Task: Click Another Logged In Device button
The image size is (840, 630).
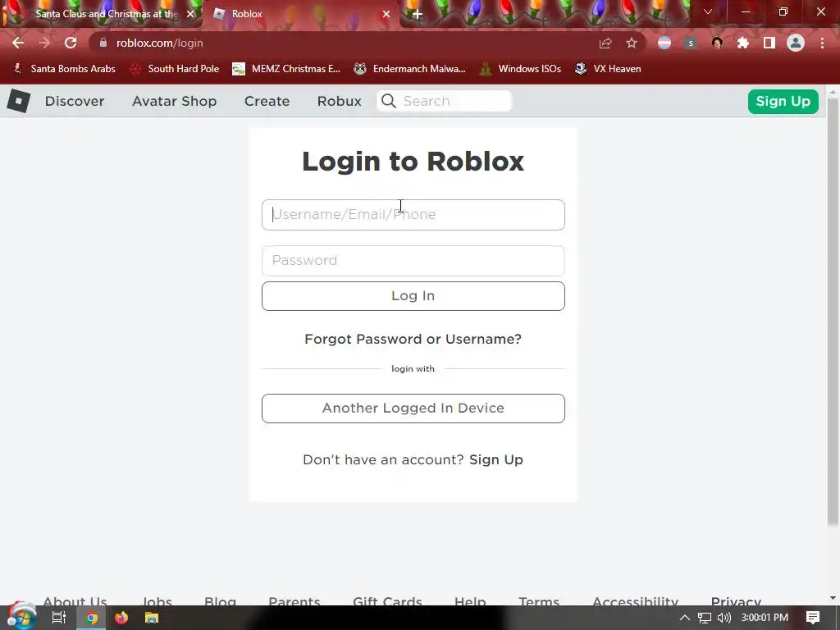Action: (413, 409)
